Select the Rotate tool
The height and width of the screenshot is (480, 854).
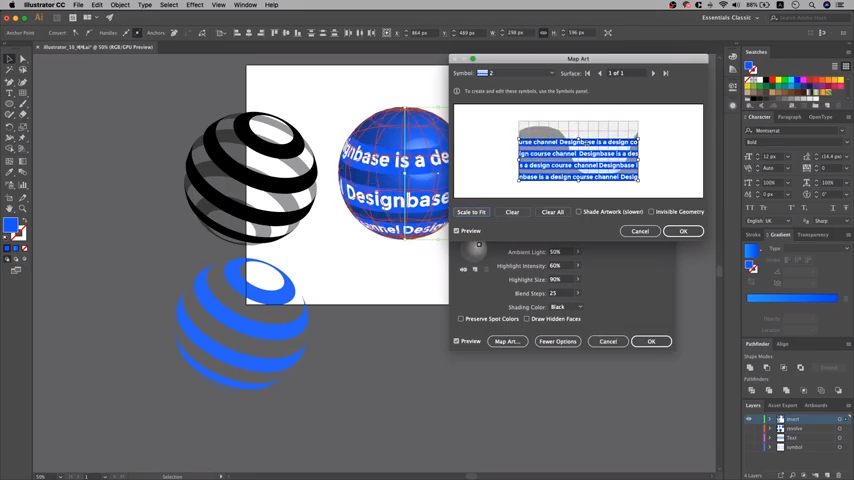(x=9, y=127)
